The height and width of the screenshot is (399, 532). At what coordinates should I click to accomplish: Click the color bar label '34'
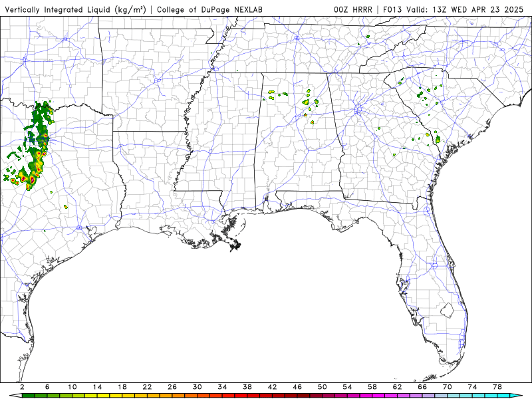click(223, 387)
